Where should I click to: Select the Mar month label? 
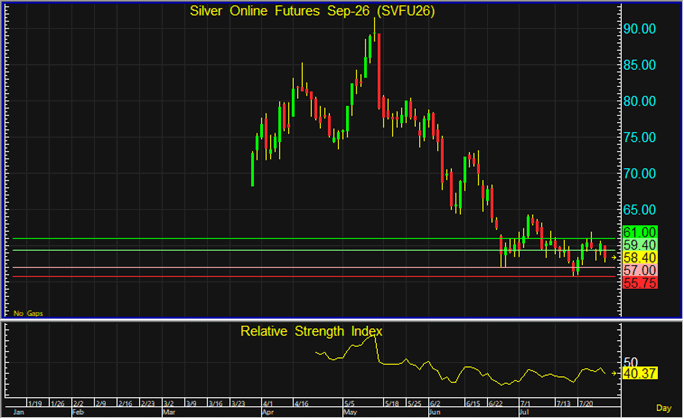[169, 412]
